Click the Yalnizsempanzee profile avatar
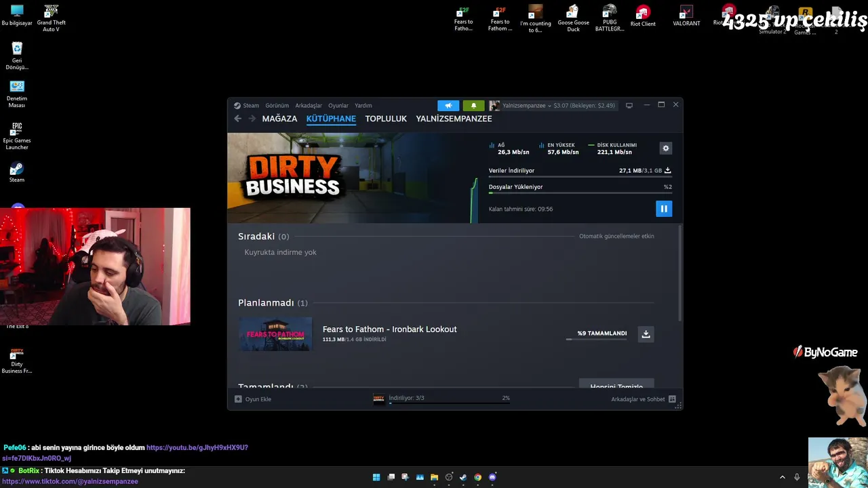868x488 pixels. point(494,106)
